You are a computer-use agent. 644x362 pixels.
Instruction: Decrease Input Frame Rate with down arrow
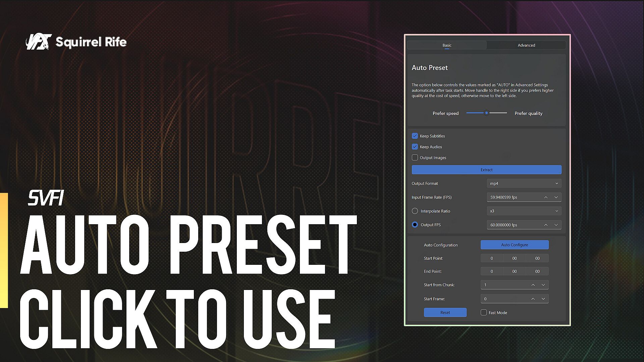(556, 197)
